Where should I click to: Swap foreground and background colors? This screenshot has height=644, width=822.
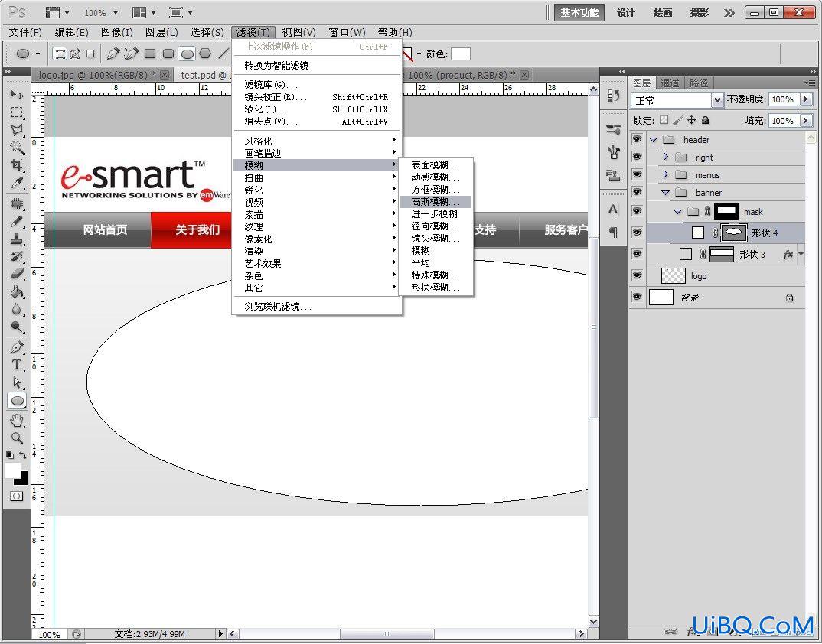(x=23, y=455)
